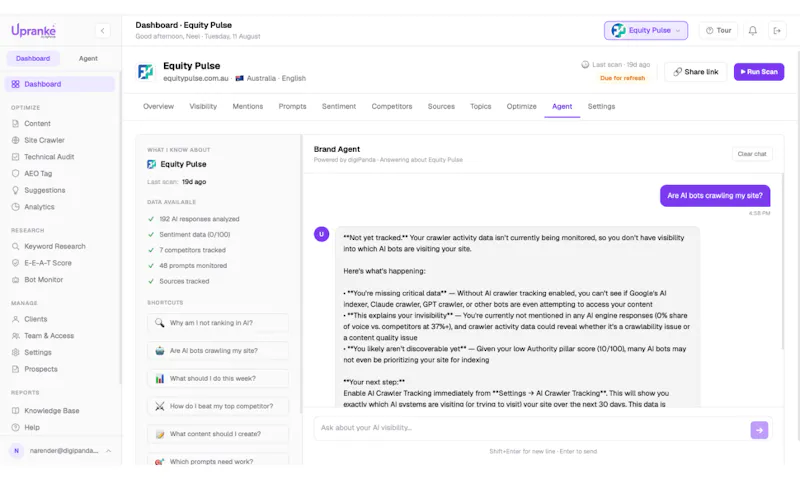Open Team & Access in sidebar
The width and height of the screenshot is (800, 479).
pos(49,336)
